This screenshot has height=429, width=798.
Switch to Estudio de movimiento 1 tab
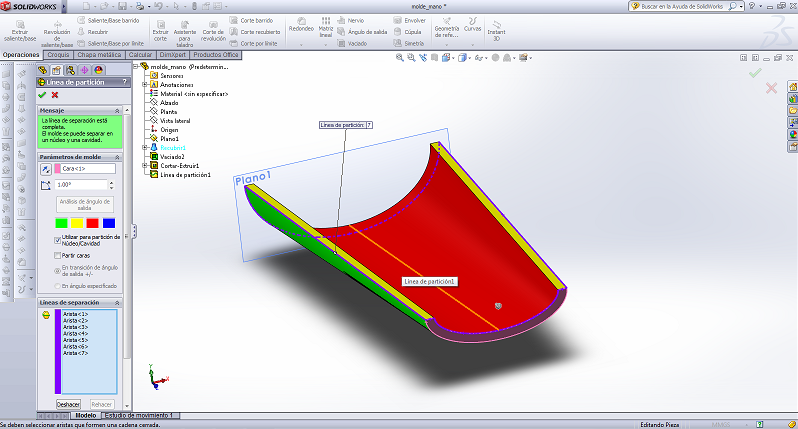138,415
